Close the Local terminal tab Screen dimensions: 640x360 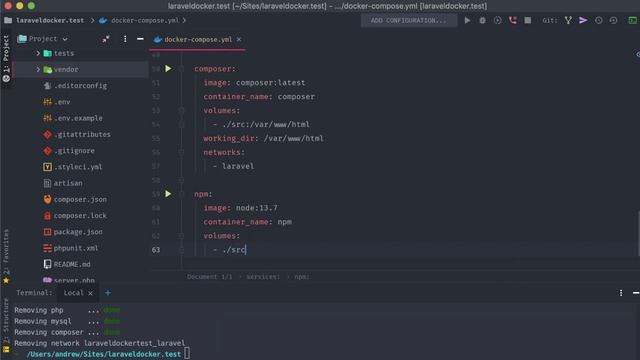click(x=90, y=293)
